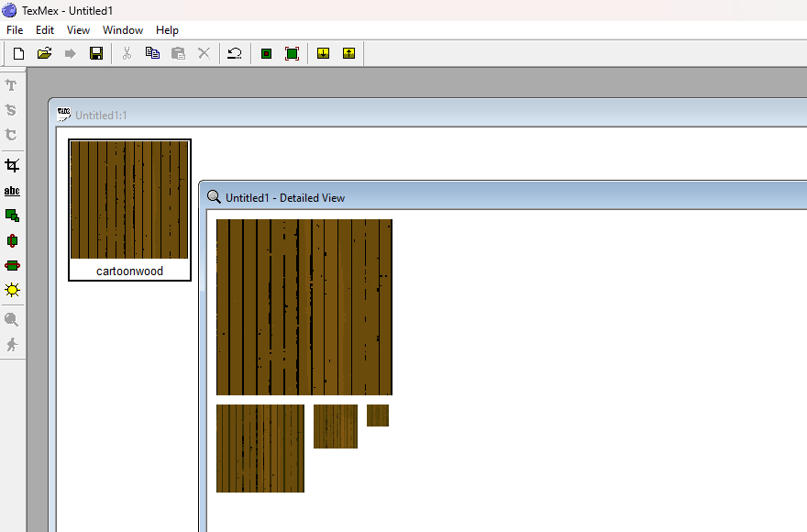Save using the floppy disk icon
Viewport: 807px width, 532px height.
[x=95, y=54]
